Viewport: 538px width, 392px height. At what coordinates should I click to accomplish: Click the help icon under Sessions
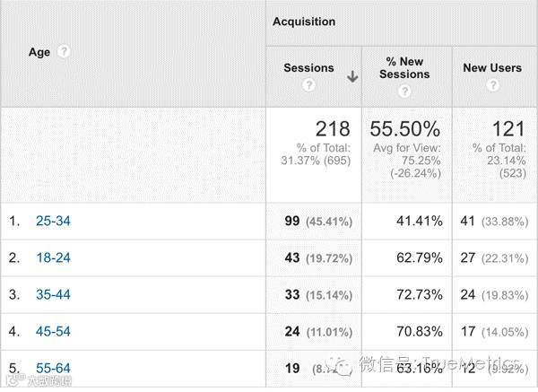point(308,86)
